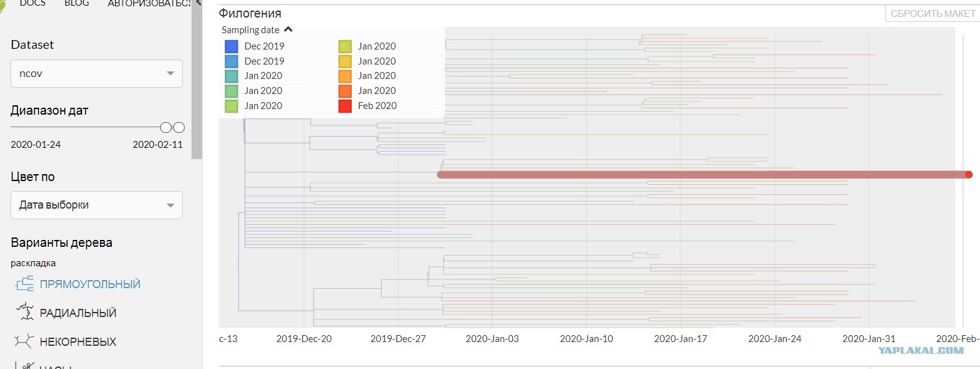Click the highlighted red tip node
Viewport: 980px width, 369px height.
pos(969,175)
